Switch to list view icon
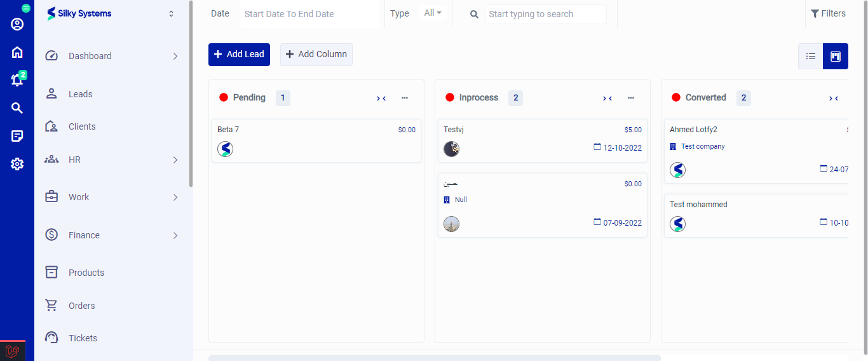Image resolution: width=868 pixels, height=361 pixels. click(x=811, y=56)
